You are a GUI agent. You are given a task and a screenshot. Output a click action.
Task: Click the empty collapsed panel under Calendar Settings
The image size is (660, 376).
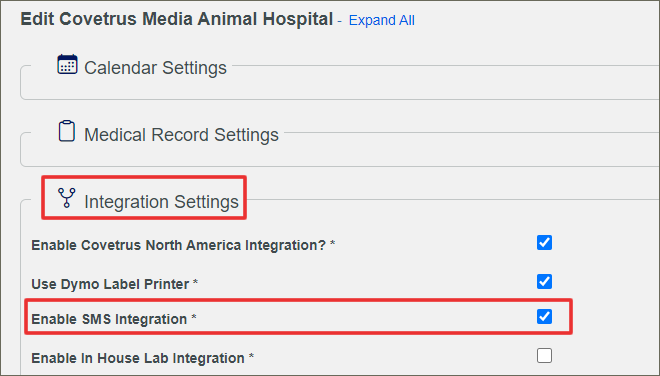point(339,88)
